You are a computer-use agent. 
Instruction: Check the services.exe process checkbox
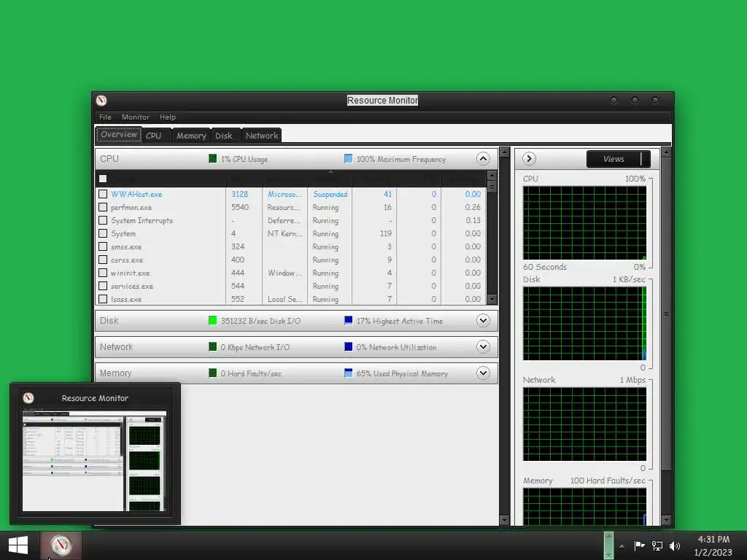(x=102, y=286)
